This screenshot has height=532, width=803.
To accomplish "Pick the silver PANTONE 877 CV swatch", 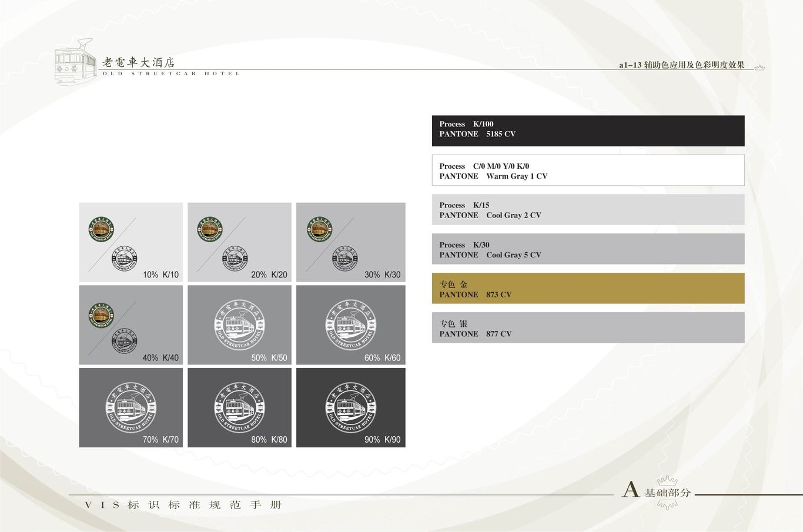I will 588,328.
